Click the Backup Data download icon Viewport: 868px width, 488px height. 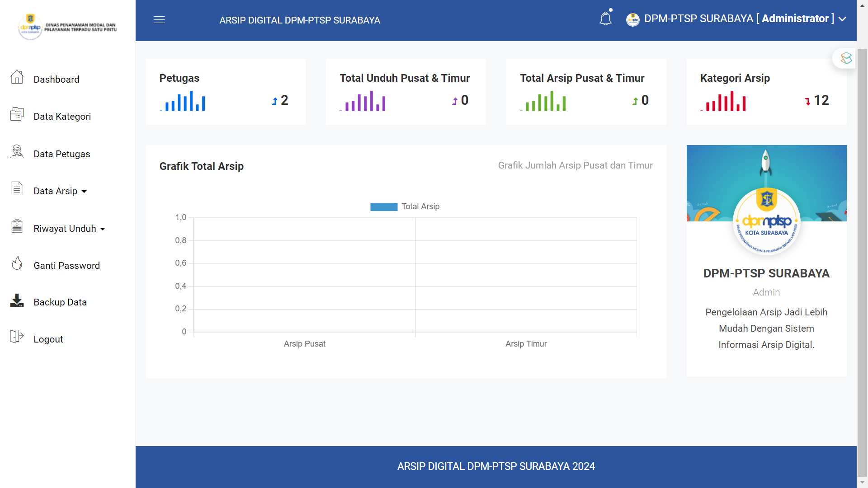pos(17,300)
